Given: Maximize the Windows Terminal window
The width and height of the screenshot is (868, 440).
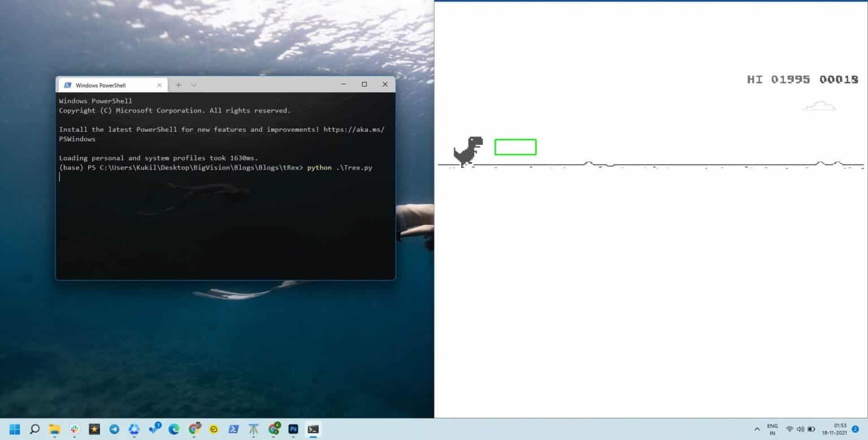Looking at the screenshot, I should 364,84.
